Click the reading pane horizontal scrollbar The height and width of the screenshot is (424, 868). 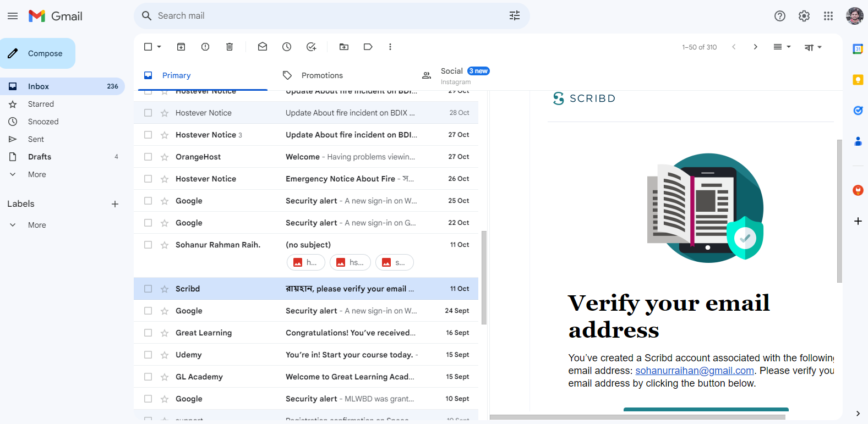click(637, 417)
